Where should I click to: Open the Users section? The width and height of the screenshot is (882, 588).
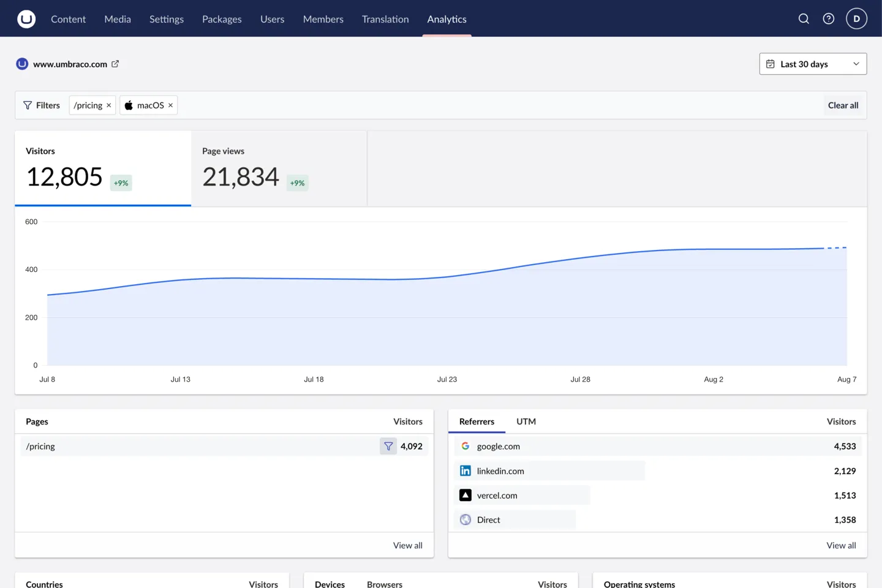coord(272,19)
